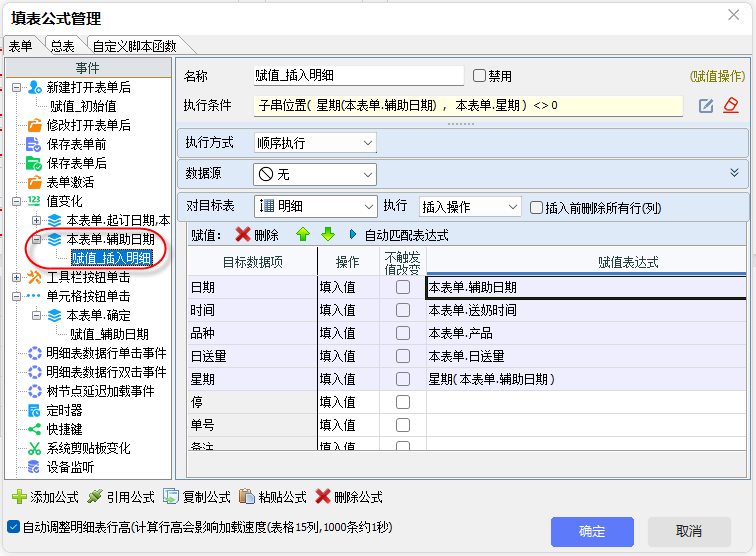This screenshot has height=556, width=756.
Task: Click the red X delete assignment icon
Action: click(x=243, y=234)
